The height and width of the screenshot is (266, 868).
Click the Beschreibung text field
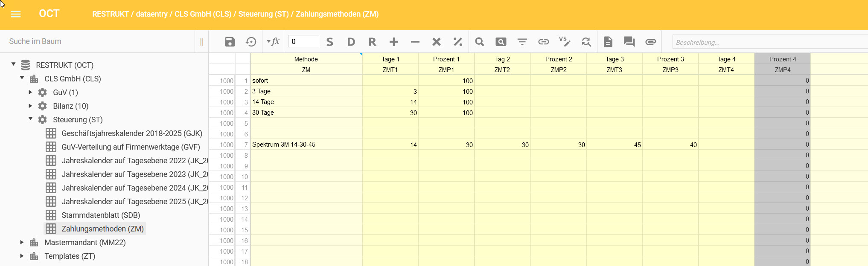[x=768, y=42]
